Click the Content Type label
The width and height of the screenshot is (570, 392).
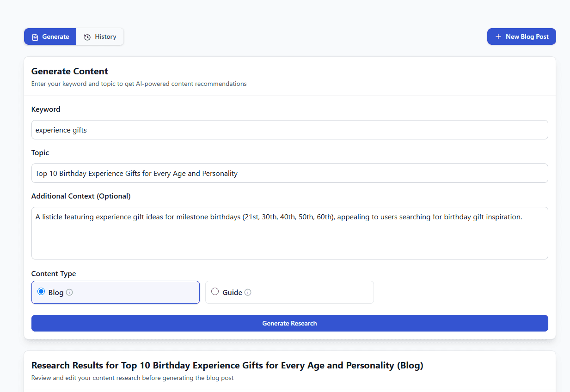point(54,274)
